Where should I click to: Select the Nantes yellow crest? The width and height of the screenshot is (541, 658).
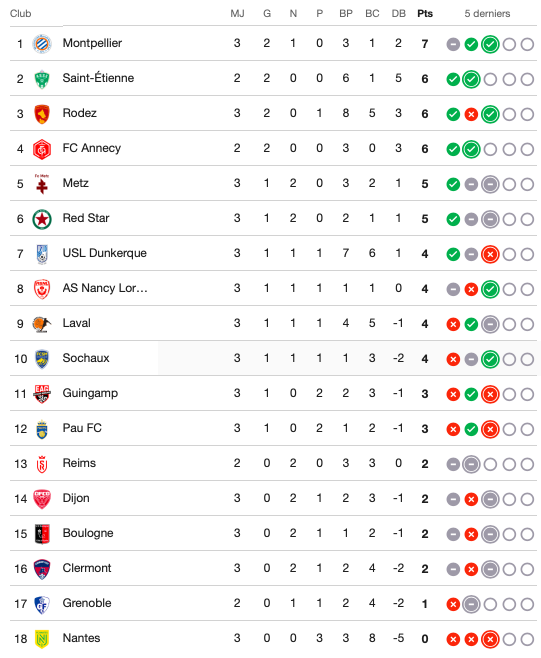tap(42, 639)
